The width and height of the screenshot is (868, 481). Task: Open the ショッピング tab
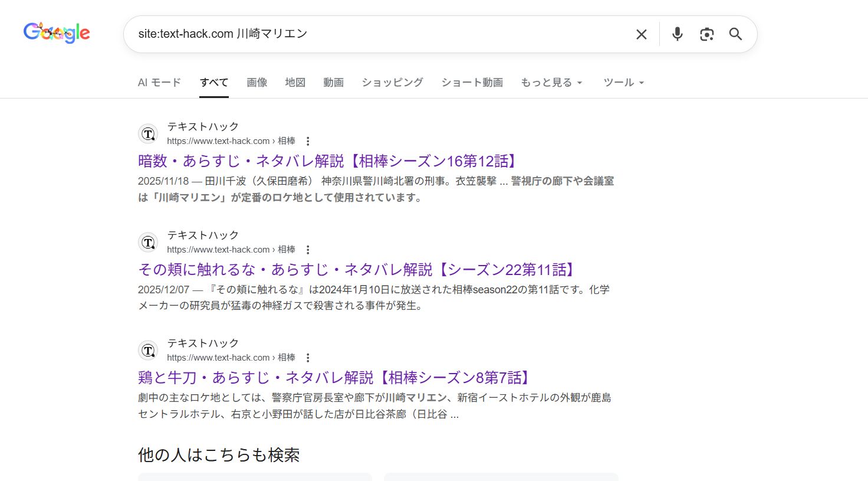pos(392,83)
